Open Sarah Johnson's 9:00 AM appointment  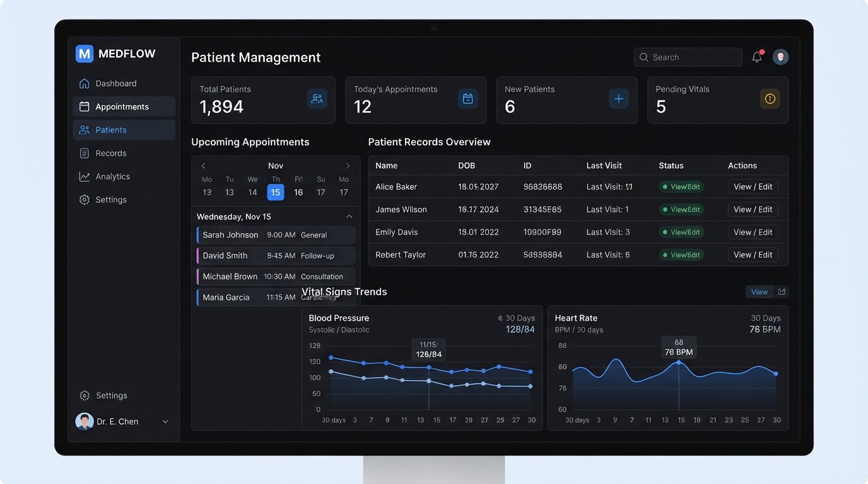click(x=276, y=235)
